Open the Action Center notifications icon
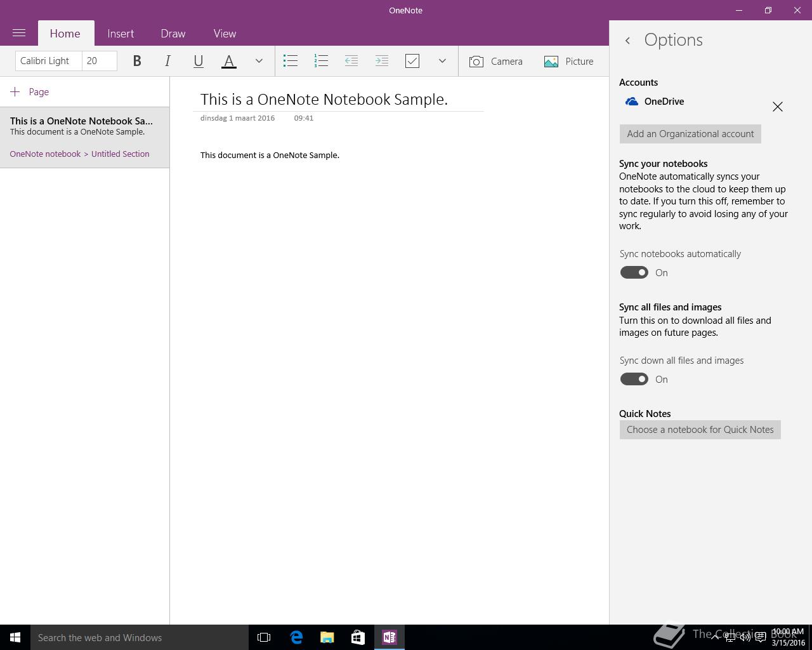 (760, 637)
